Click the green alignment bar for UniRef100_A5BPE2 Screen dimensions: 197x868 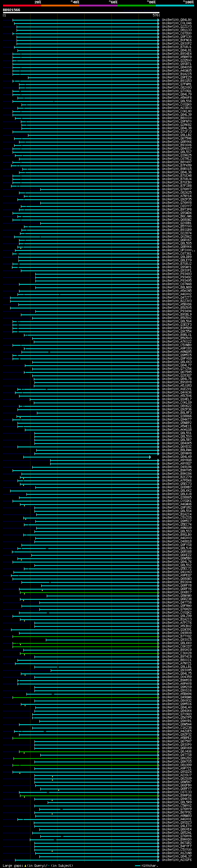coord(86,738)
